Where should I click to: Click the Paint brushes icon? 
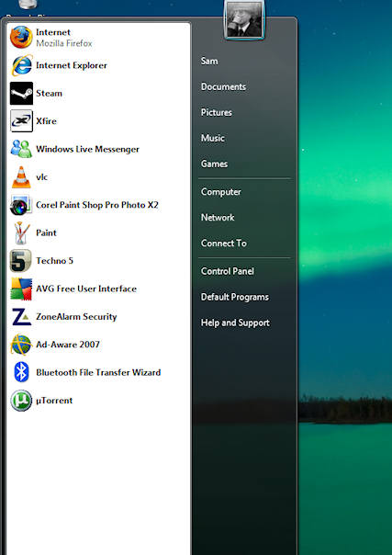[21, 232]
